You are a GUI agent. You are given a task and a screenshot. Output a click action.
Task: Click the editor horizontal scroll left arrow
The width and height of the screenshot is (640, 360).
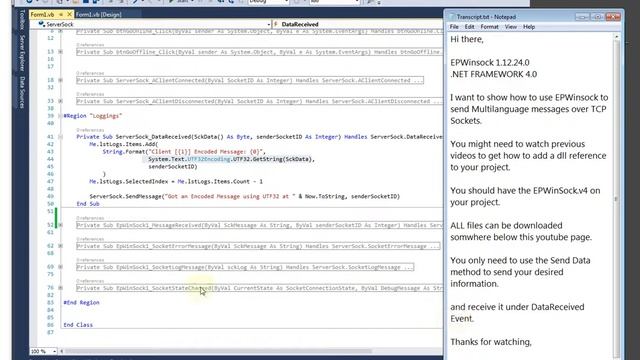point(62,351)
